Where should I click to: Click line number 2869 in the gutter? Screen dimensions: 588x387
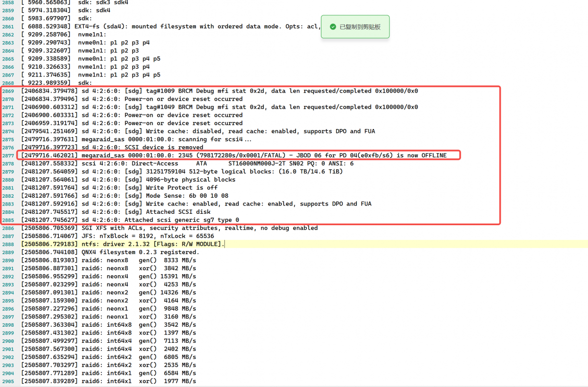pyautogui.click(x=8, y=91)
